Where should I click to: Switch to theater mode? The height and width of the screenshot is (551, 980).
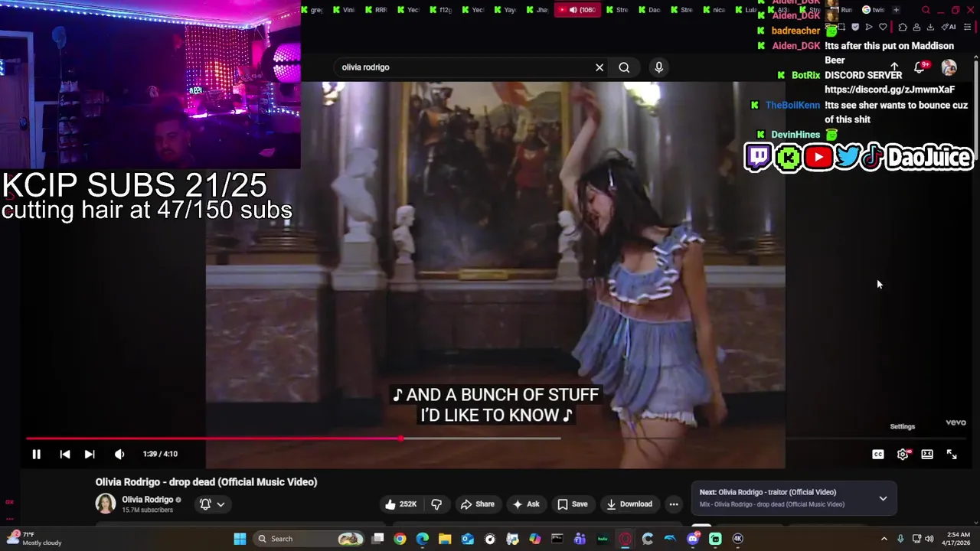(927, 454)
